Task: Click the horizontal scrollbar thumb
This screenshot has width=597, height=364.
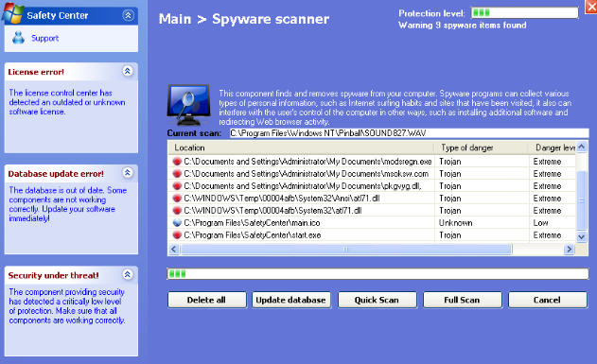Action: 346,250
